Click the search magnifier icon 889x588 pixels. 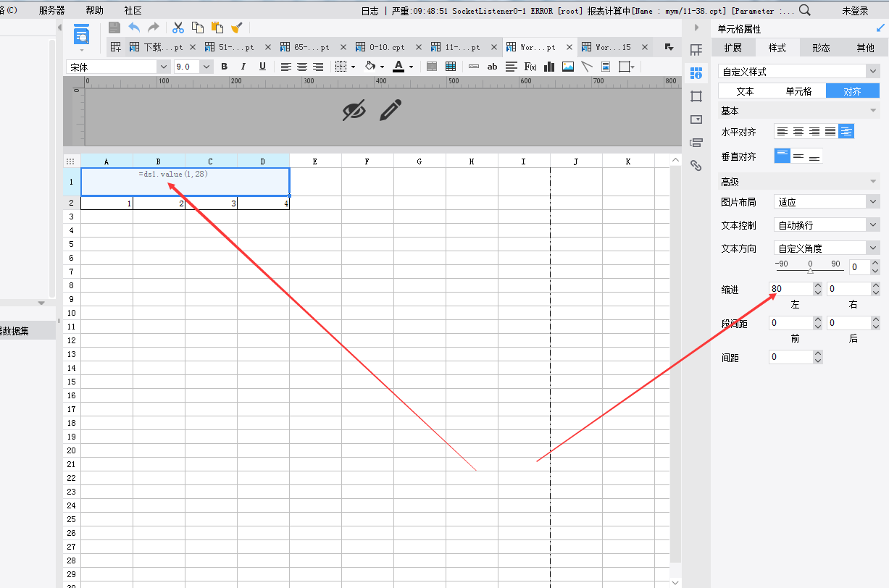[x=805, y=10]
